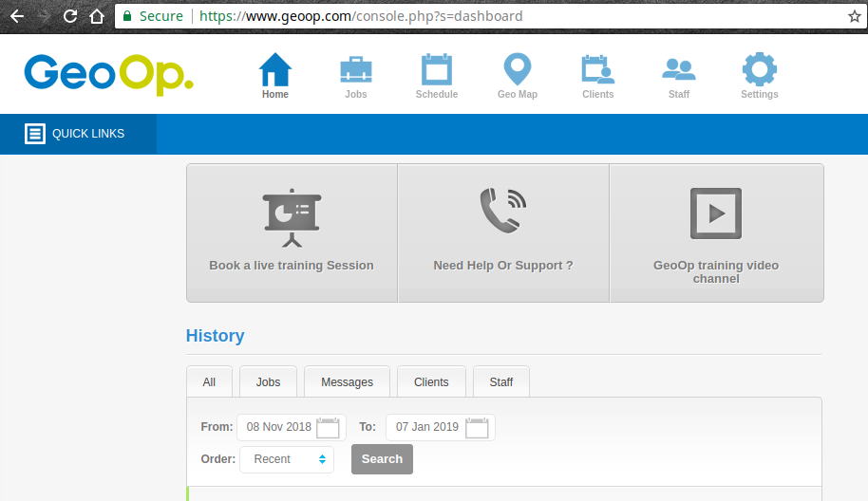Click the Search button
Screen dimensions: 868x501
click(382, 459)
